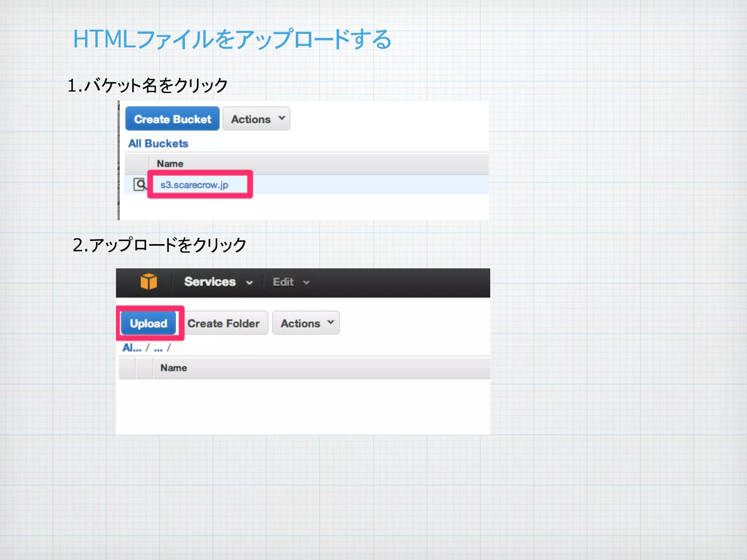
Task: Expand the Edit menu in the top bar
Action: click(x=291, y=282)
